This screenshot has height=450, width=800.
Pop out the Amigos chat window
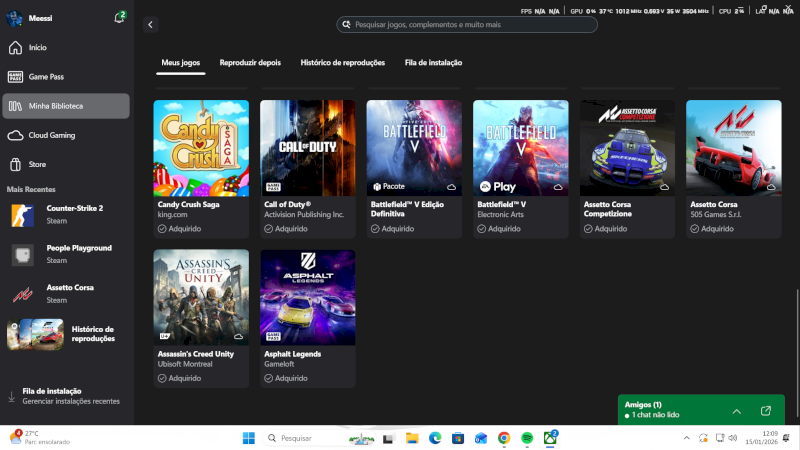(766, 411)
